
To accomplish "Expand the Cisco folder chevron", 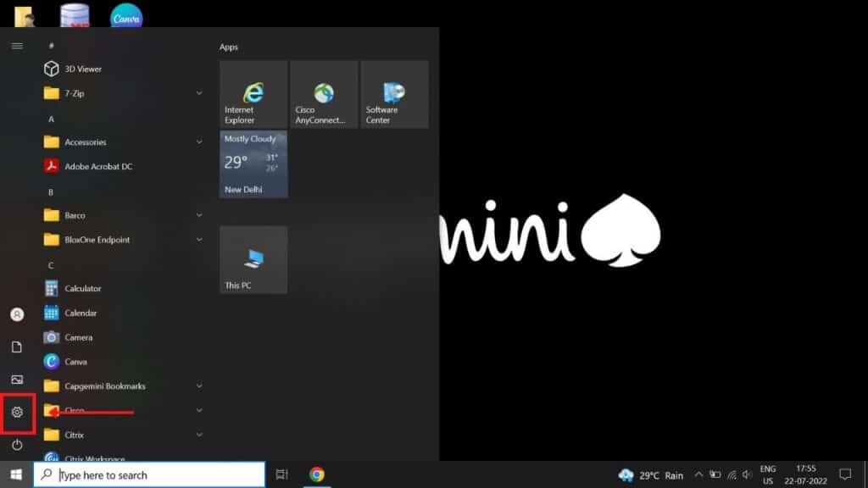I will click(199, 411).
